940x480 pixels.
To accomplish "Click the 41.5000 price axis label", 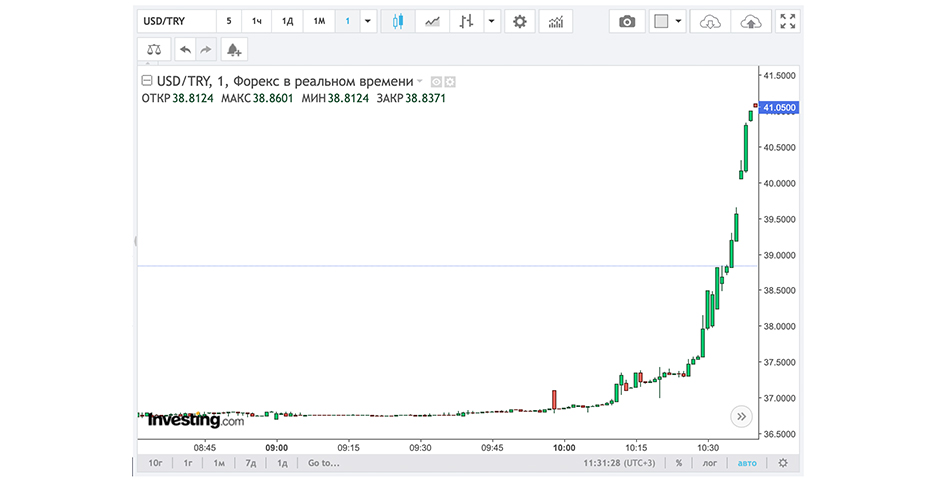I will [779, 76].
